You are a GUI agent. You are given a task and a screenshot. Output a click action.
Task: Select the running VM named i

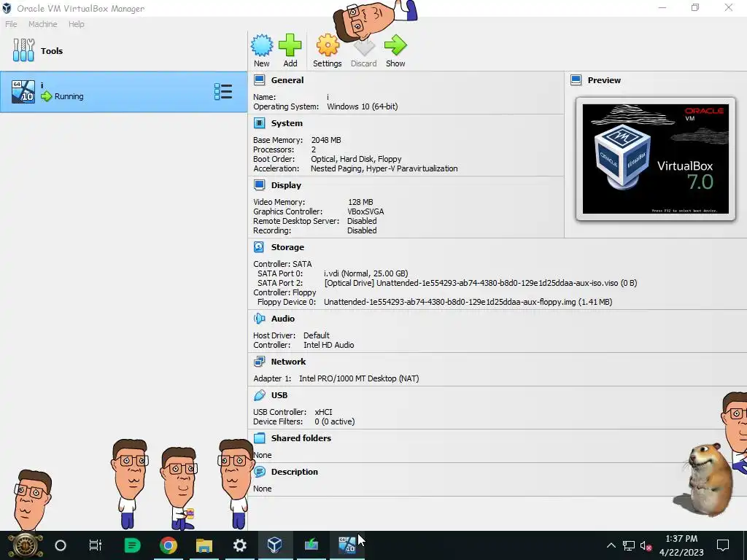pos(124,92)
